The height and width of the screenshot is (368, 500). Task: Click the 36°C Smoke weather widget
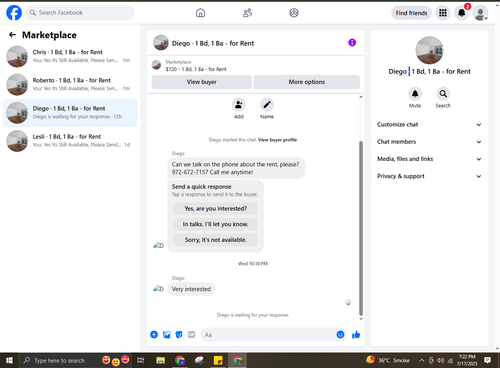388,360
